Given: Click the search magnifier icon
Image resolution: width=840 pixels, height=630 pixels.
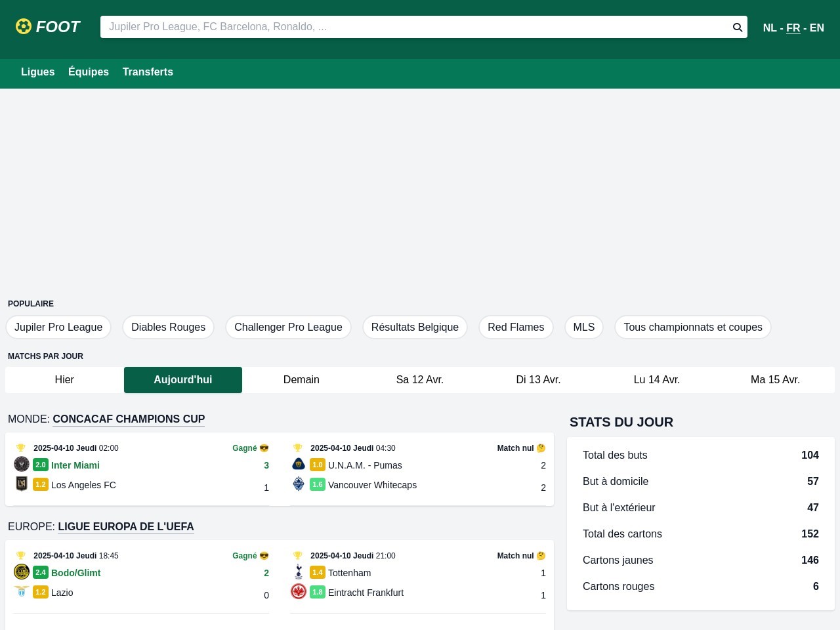Looking at the screenshot, I should tap(738, 27).
